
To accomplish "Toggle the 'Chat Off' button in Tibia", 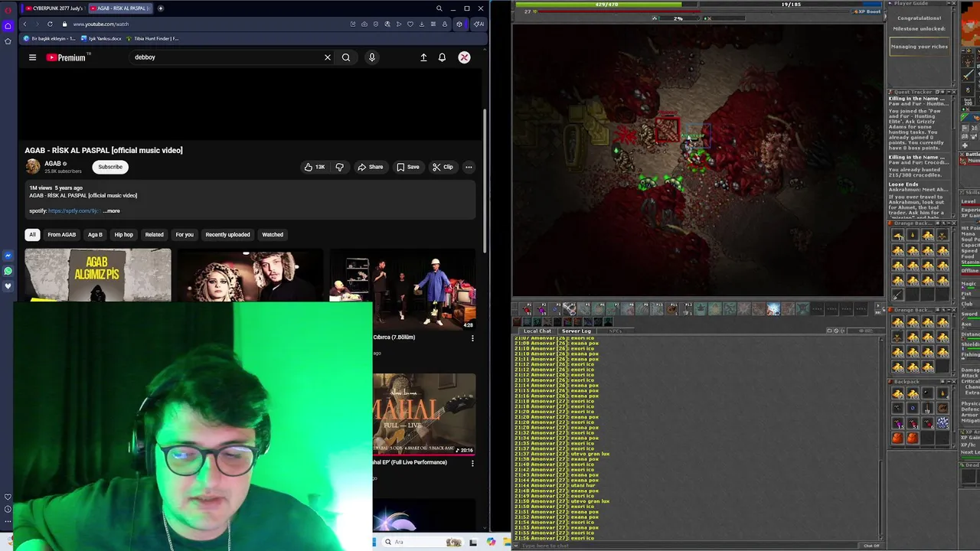I will pos(871,546).
